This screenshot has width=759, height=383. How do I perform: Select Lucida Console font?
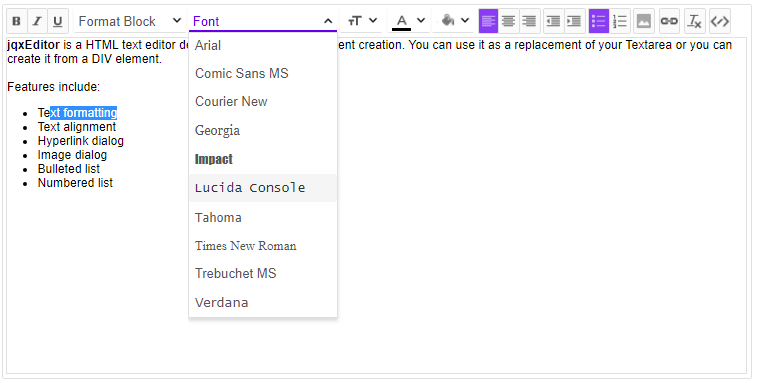coord(263,188)
